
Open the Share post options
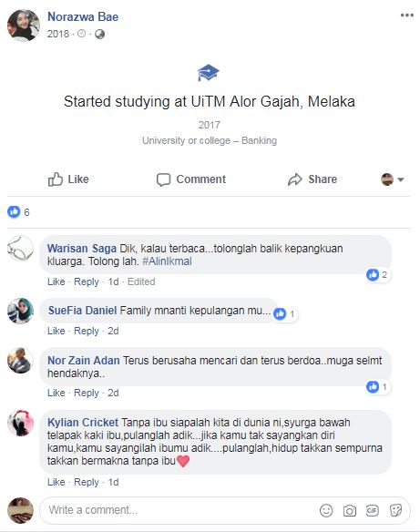point(312,179)
